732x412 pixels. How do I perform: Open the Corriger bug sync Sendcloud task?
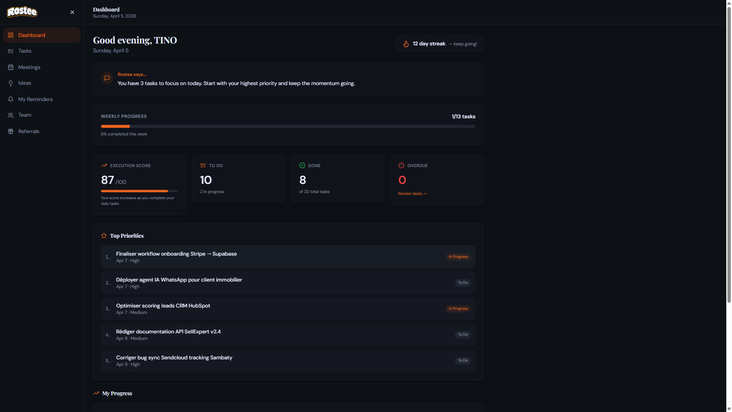[x=174, y=357]
